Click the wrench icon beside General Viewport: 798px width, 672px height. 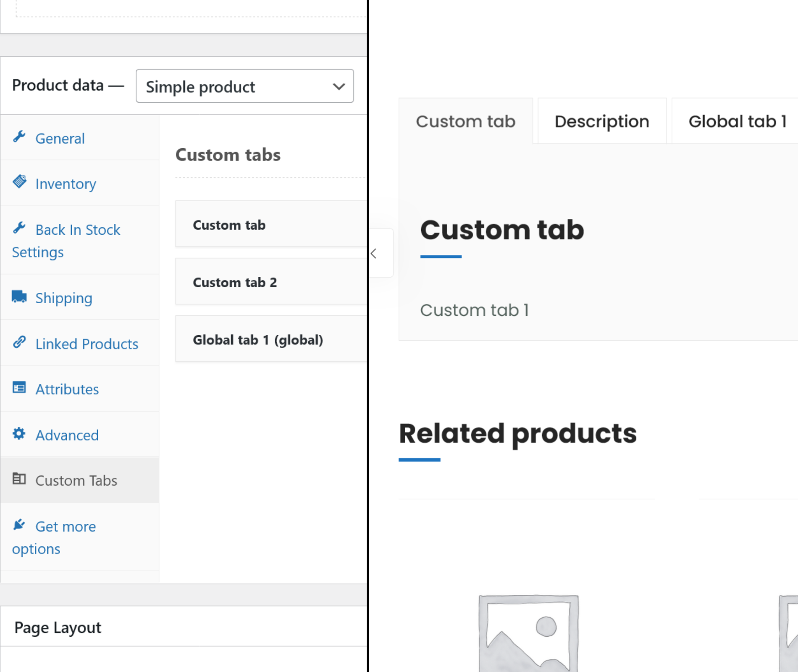[x=19, y=137]
